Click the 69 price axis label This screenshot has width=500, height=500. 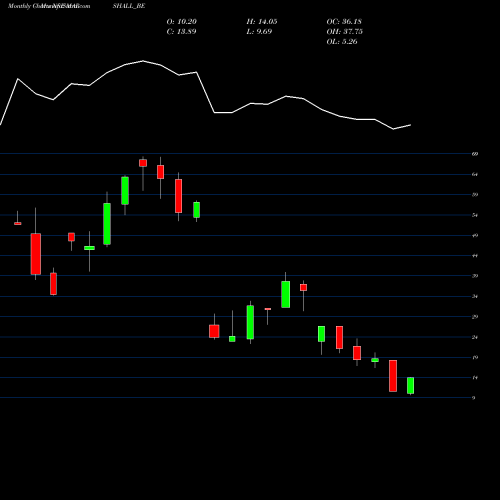click(475, 154)
